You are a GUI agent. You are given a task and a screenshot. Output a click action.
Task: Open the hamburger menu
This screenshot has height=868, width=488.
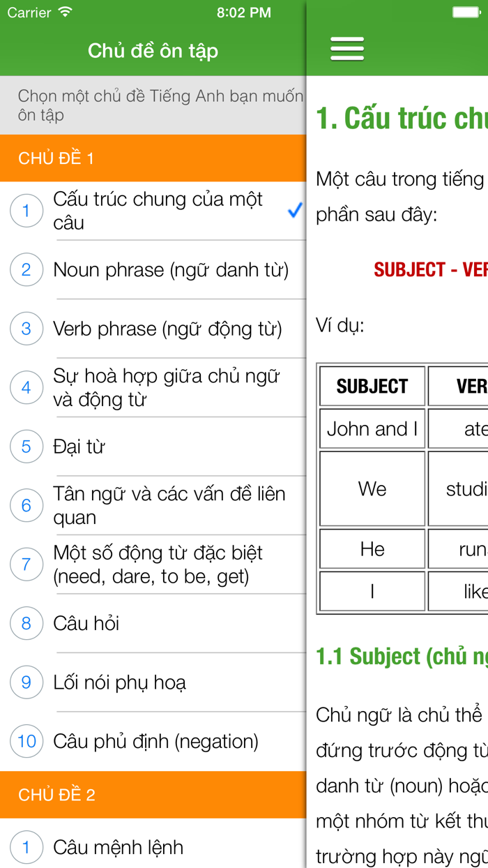coord(346,49)
